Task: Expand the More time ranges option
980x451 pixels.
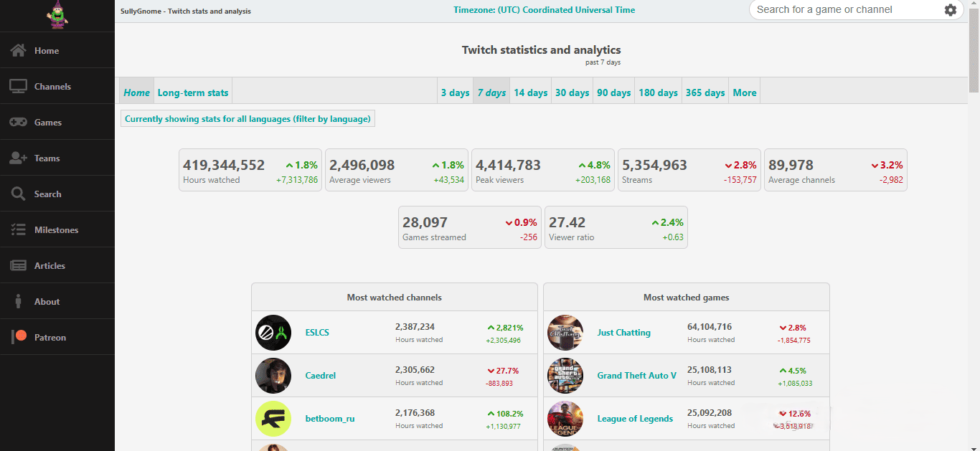Action: (744, 92)
